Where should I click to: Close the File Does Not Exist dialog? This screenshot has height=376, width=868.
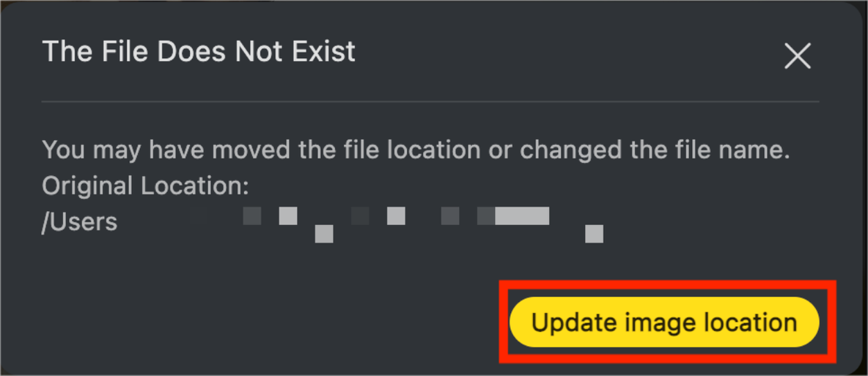797,56
